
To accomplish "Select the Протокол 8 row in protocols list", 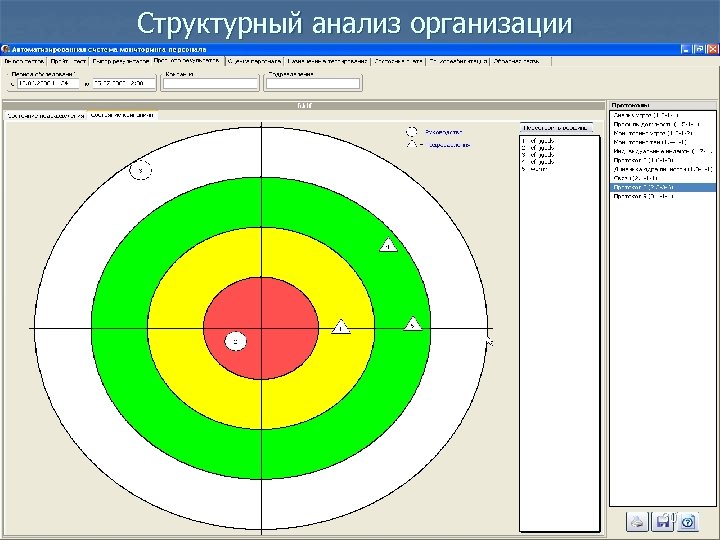I will coord(662,197).
